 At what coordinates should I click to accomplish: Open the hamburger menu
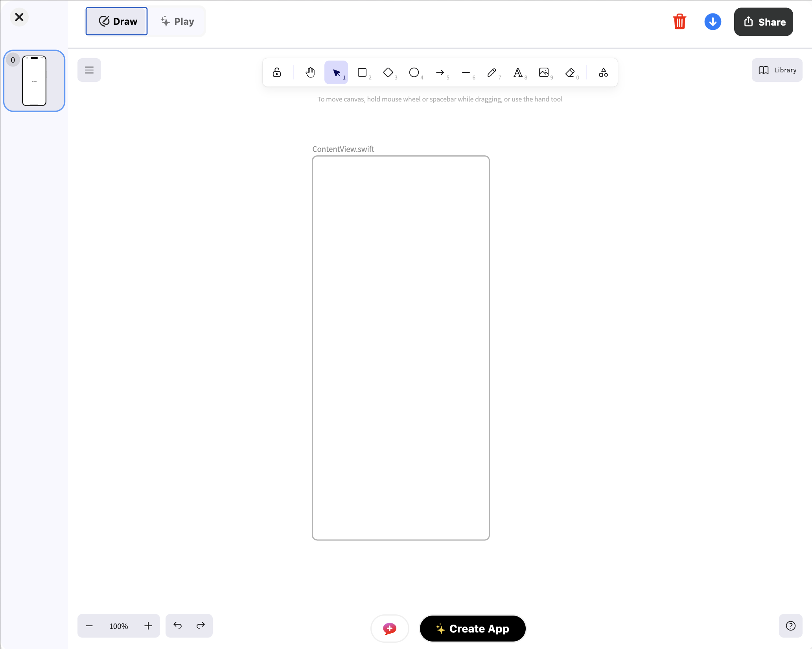(x=89, y=70)
